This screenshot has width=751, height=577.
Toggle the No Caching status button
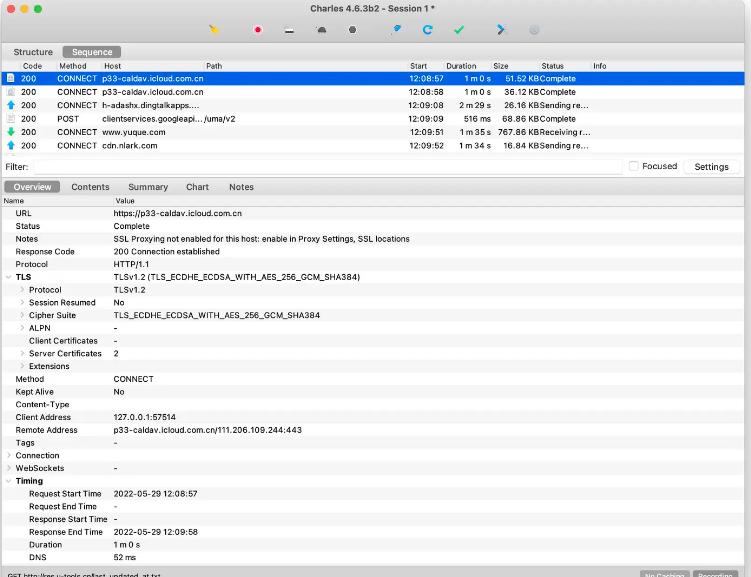point(664,574)
